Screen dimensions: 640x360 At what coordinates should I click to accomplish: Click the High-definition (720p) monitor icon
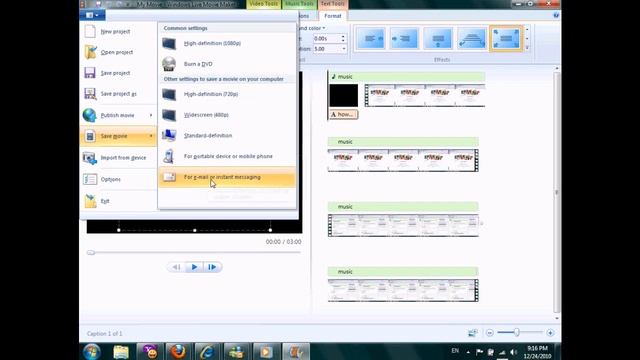point(169,94)
